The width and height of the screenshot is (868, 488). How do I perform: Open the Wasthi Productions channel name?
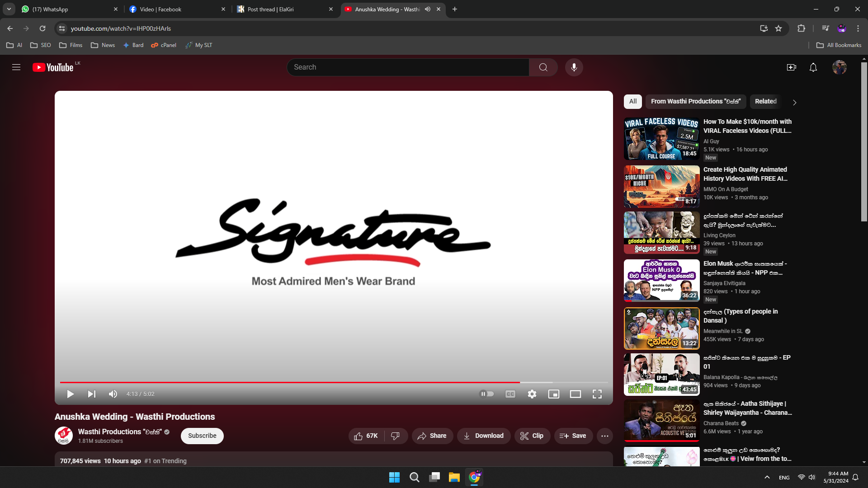tap(120, 432)
